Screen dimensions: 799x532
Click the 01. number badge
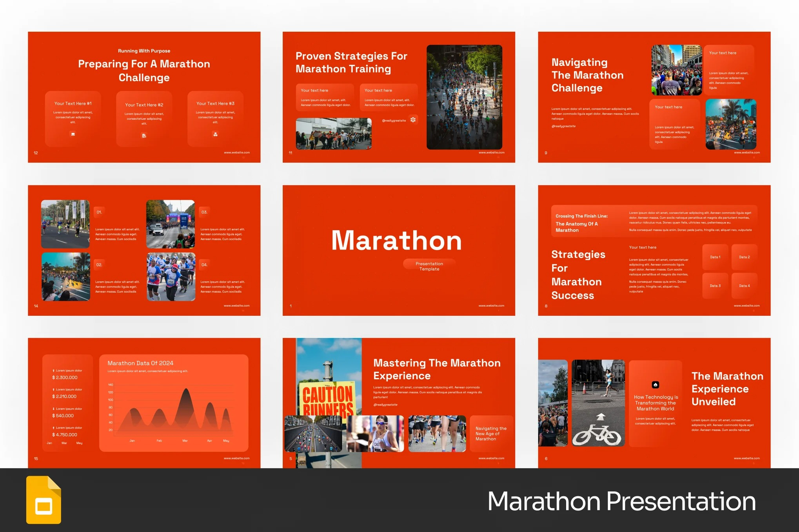point(99,212)
